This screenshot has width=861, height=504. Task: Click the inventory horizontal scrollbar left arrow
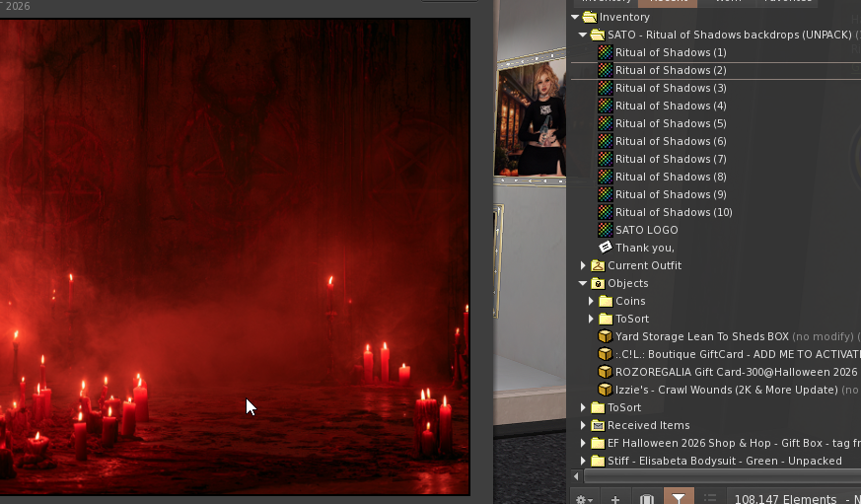point(576,476)
